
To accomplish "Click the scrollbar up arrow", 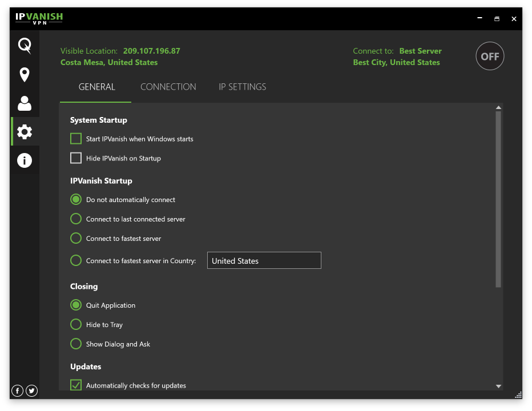I will click(x=498, y=107).
